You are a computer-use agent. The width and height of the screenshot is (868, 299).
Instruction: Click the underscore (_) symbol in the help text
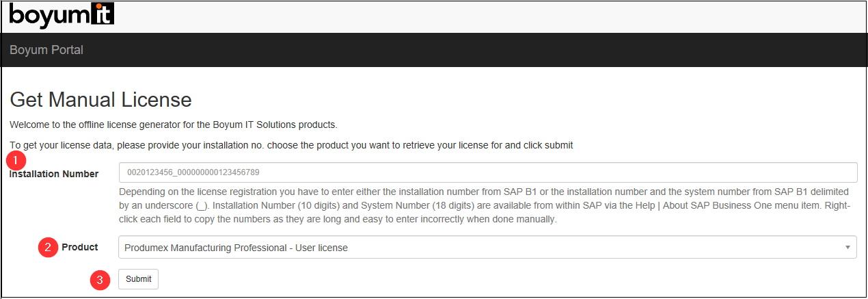pyautogui.click(x=202, y=205)
